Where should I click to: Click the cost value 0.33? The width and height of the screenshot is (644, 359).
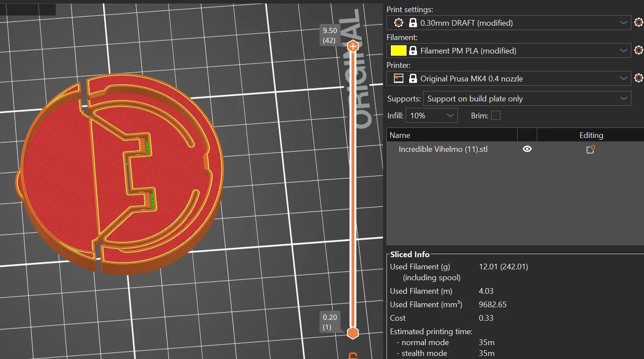tap(486, 318)
